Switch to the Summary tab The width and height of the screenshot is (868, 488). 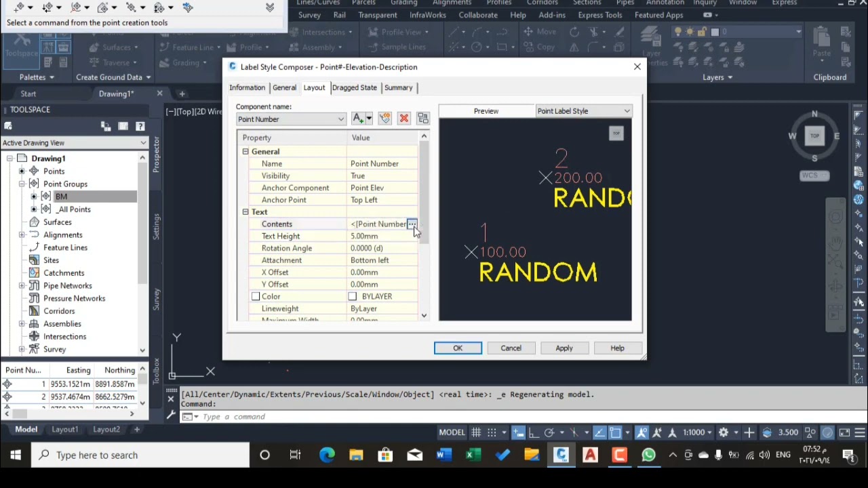[398, 87]
